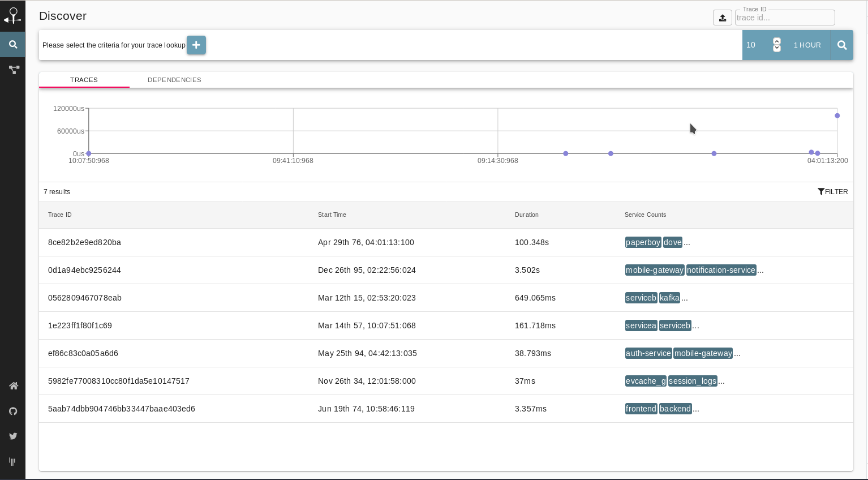Switch to the DEPENDENCIES tab
Image resolution: width=868 pixels, height=480 pixels.
pos(174,80)
